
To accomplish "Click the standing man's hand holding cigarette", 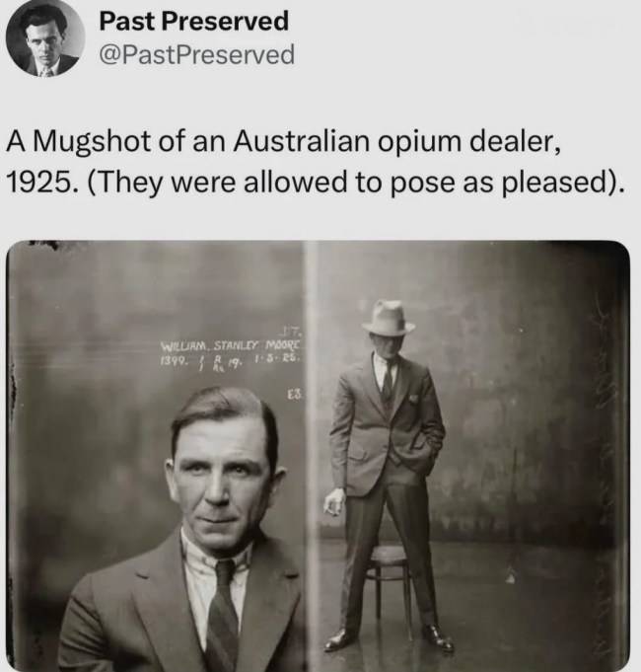I will [334, 502].
